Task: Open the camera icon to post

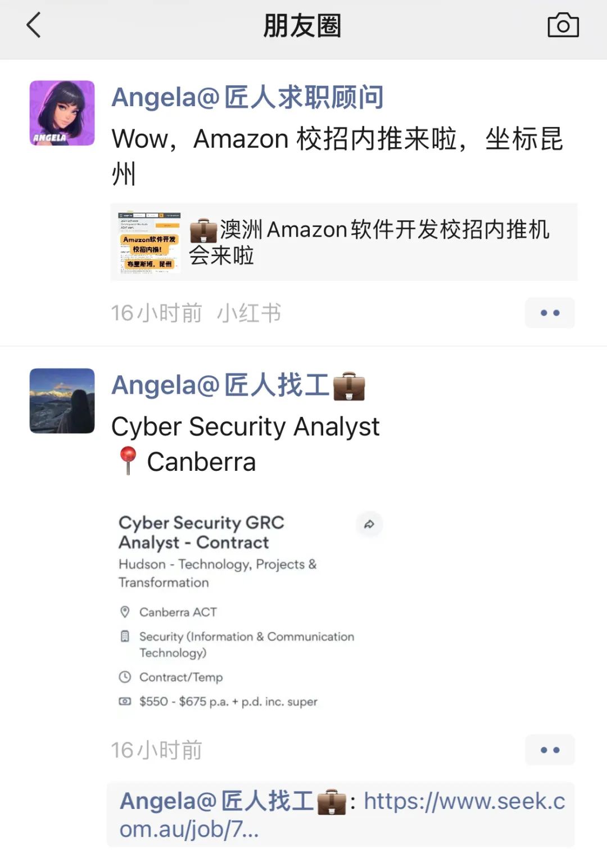Action: tap(563, 25)
